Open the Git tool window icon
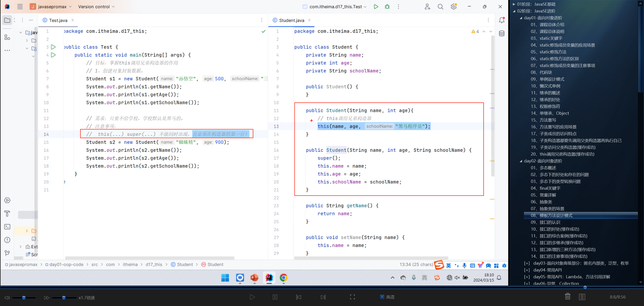 7,253
